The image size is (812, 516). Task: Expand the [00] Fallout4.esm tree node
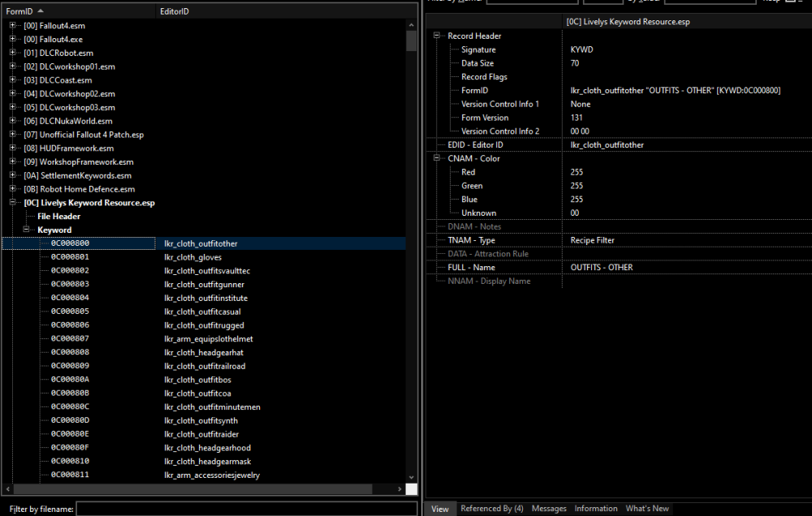pyautogui.click(x=12, y=25)
